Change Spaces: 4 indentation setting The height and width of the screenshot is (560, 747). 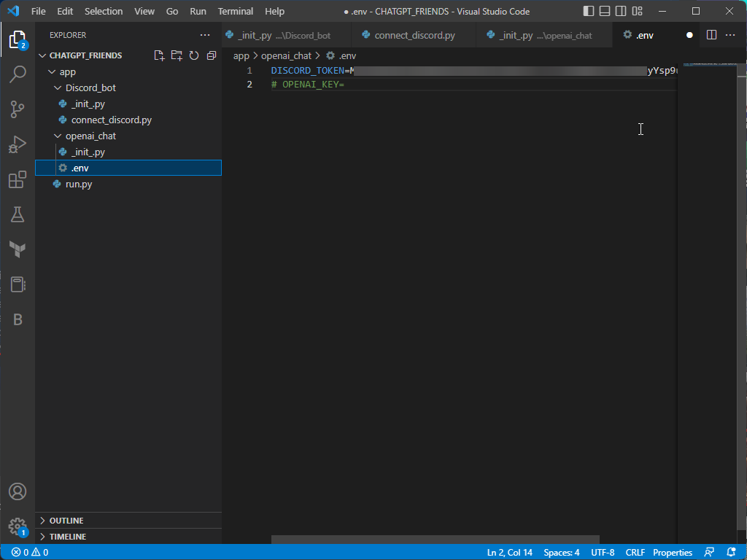coord(561,553)
